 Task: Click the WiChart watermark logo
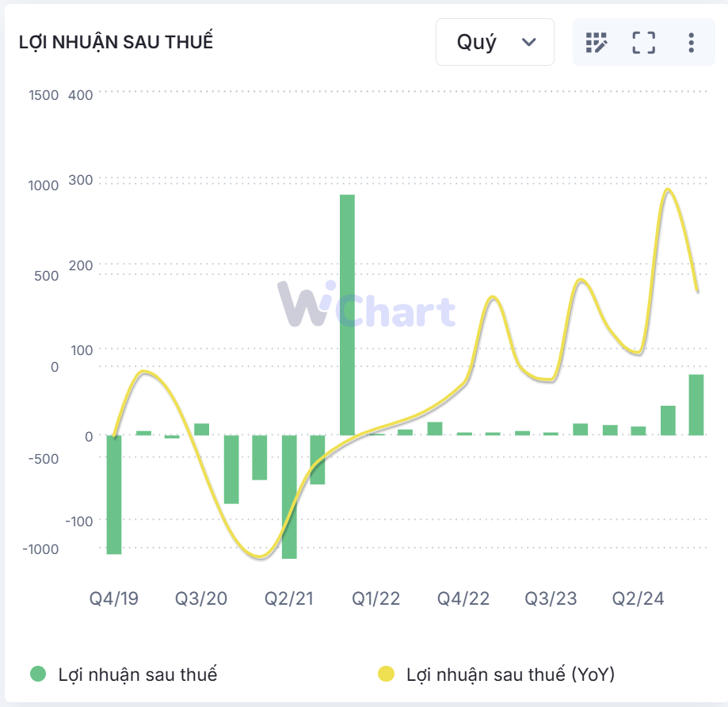tap(366, 305)
